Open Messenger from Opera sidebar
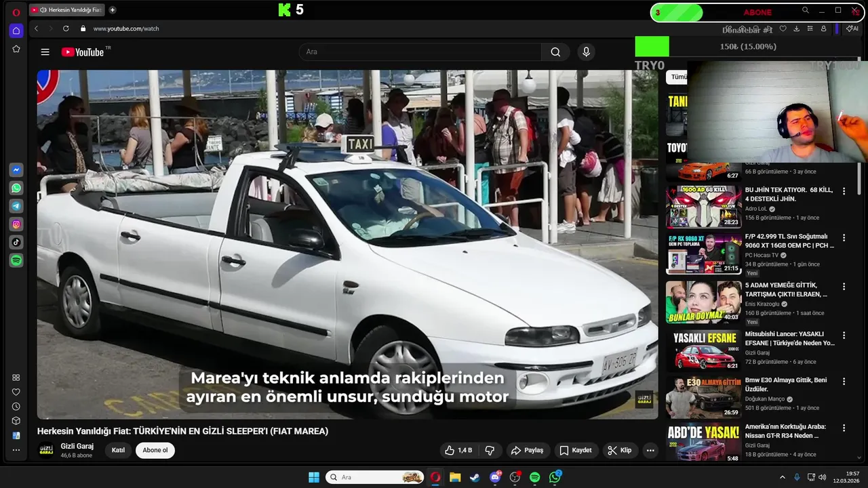Image resolution: width=868 pixels, height=488 pixels. 16,169
